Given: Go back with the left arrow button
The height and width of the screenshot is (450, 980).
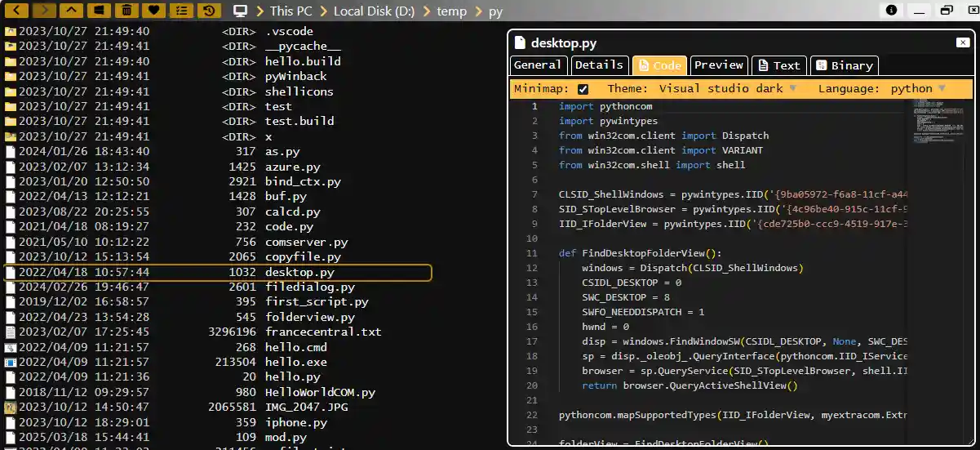Looking at the screenshot, I should pyautogui.click(x=18, y=11).
